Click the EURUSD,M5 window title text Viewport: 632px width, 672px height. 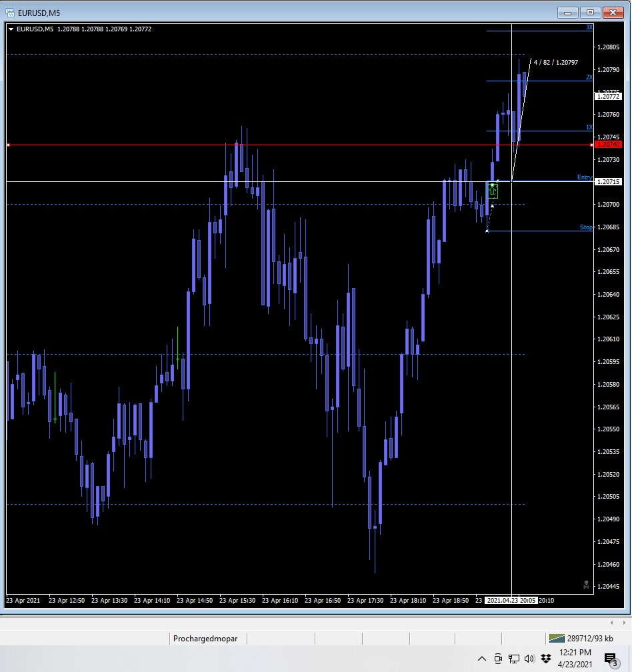39,13
